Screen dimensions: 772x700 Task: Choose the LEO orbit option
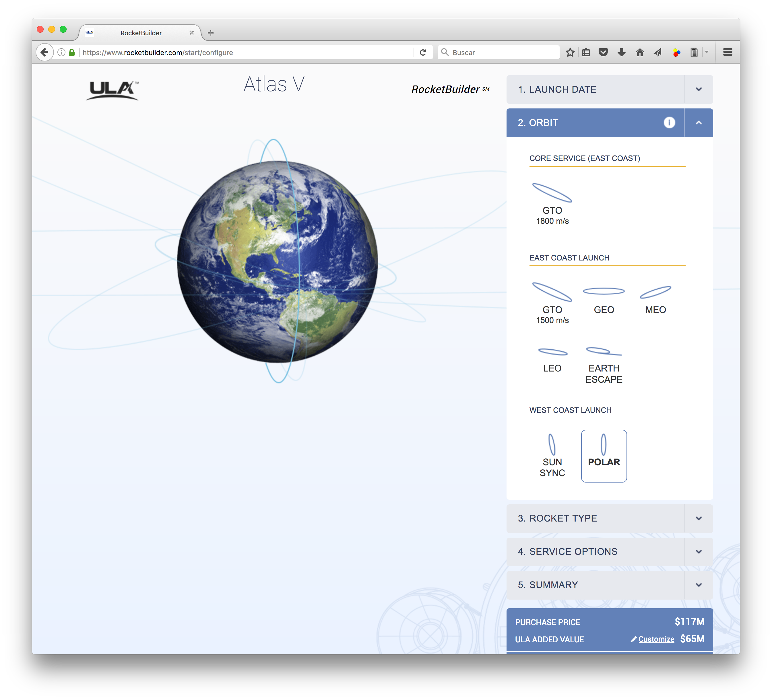[x=552, y=360]
